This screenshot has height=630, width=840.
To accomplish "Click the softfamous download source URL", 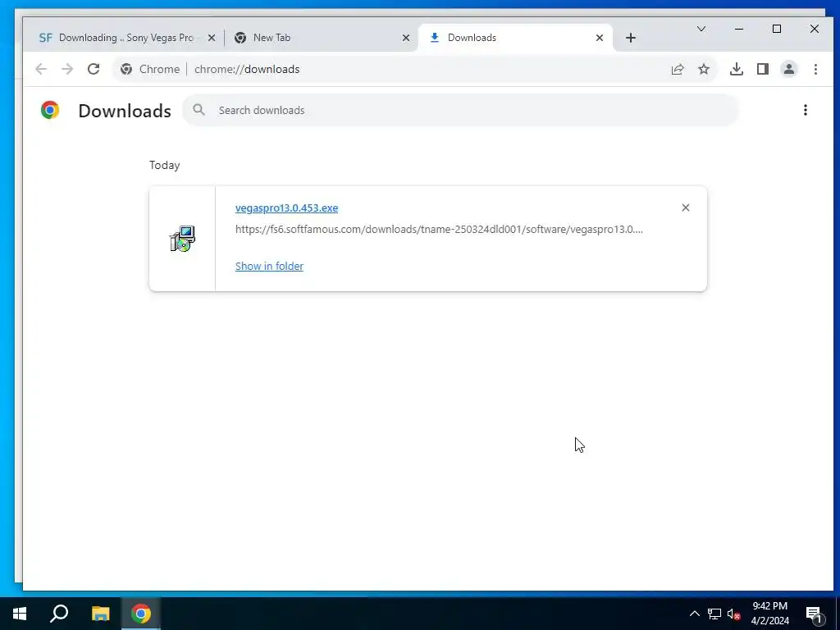I will [x=439, y=230].
